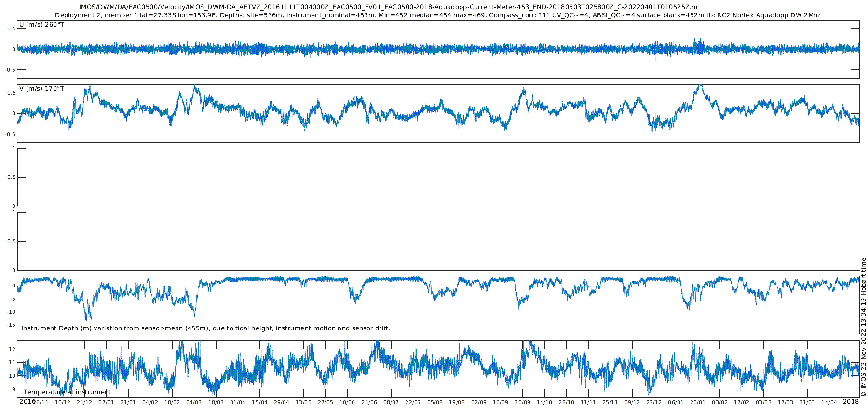Click the 05/08 date tick label
Viewport: 868px width, 410px height.
[435, 402]
